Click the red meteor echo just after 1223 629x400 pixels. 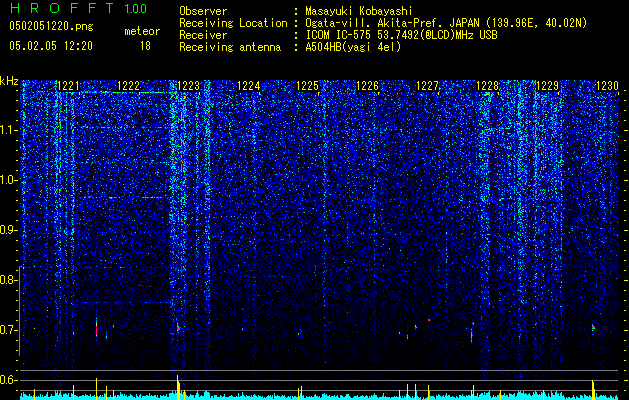point(179,328)
